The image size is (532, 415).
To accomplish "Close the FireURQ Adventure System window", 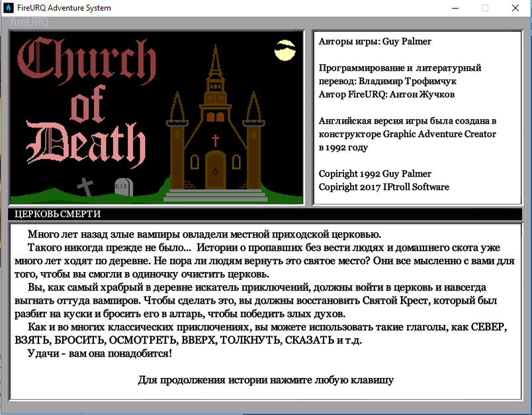I will pyautogui.click(x=515, y=8).
